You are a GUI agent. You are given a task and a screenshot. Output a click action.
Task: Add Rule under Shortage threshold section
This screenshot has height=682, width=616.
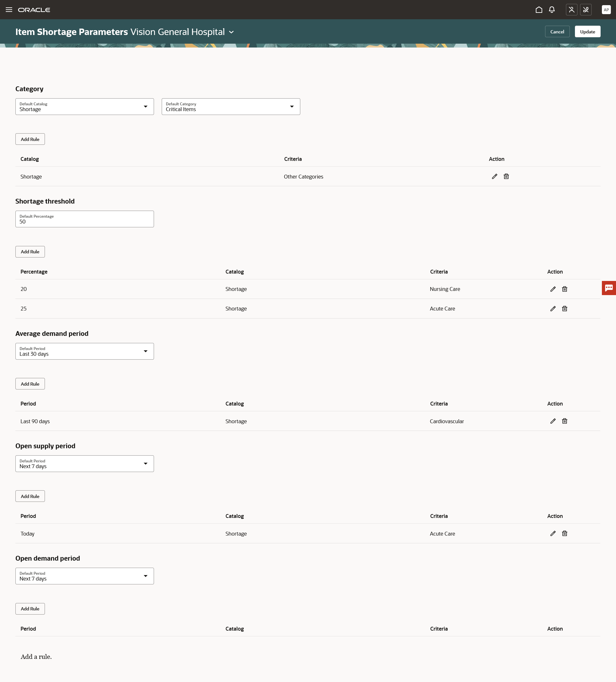click(x=30, y=252)
